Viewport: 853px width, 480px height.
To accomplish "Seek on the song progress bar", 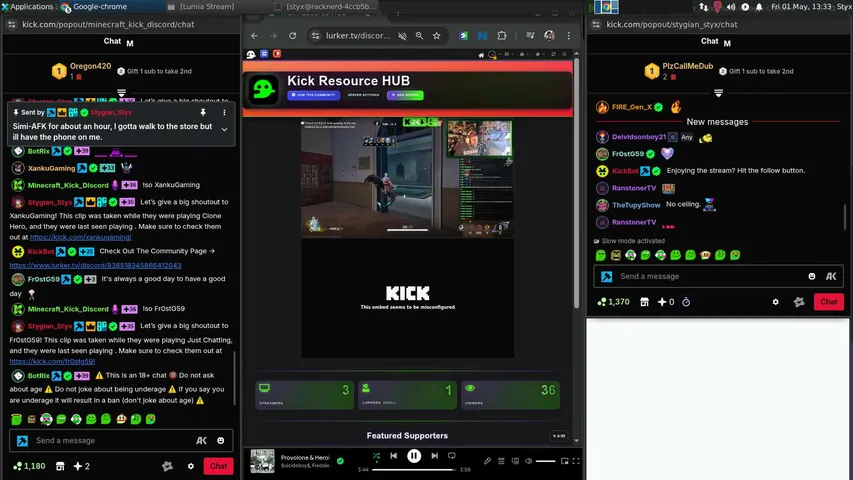I will 413,469.
